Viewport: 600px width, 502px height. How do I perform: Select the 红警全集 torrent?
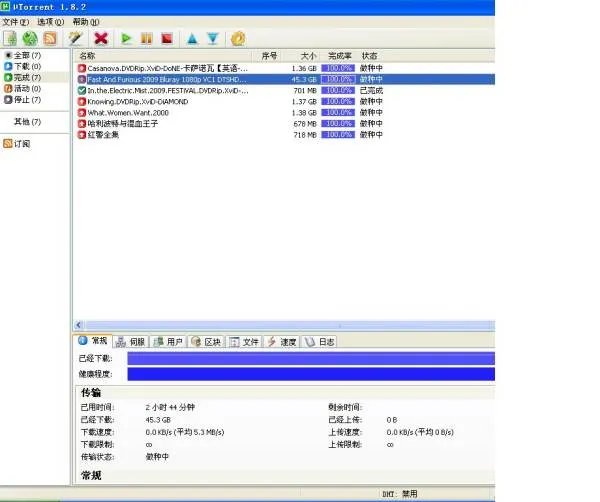click(x=284, y=135)
